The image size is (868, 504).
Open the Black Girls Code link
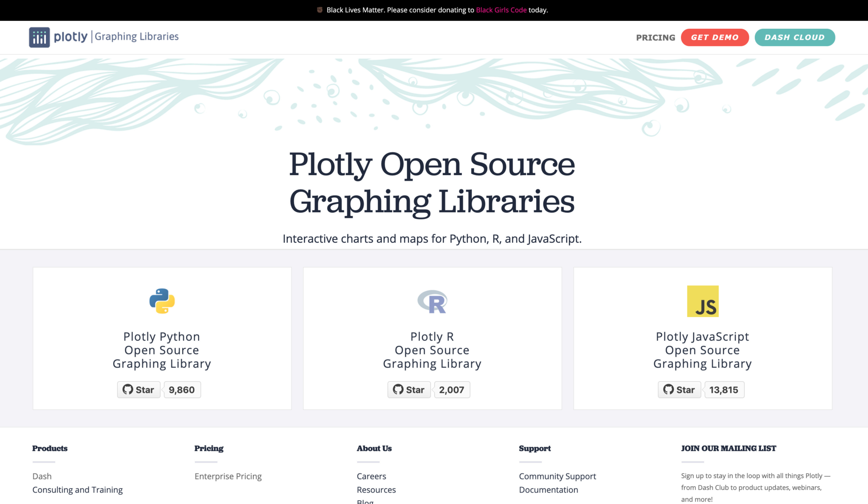[x=501, y=10]
